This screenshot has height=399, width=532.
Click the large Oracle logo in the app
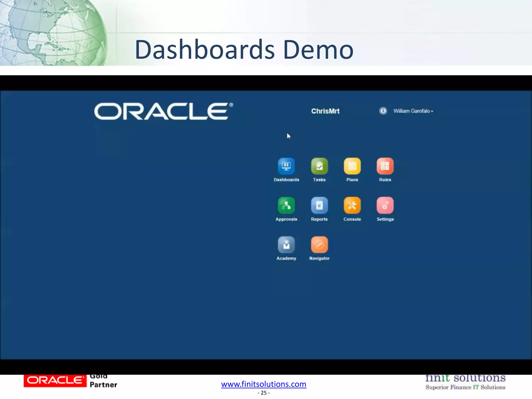coord(164,111)
